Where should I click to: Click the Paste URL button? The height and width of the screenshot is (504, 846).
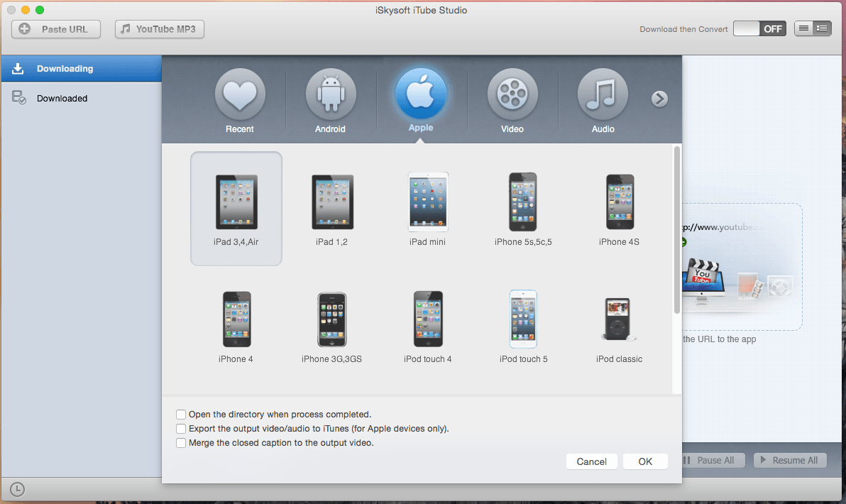[56, 29]
